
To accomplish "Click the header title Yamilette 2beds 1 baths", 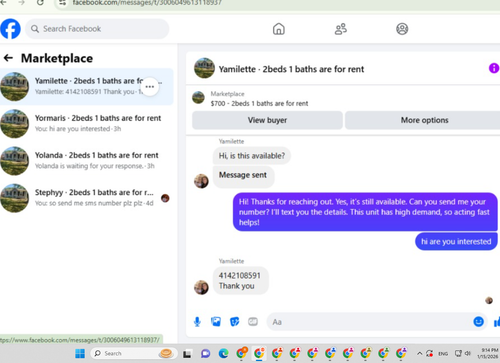I will (291, 69).
